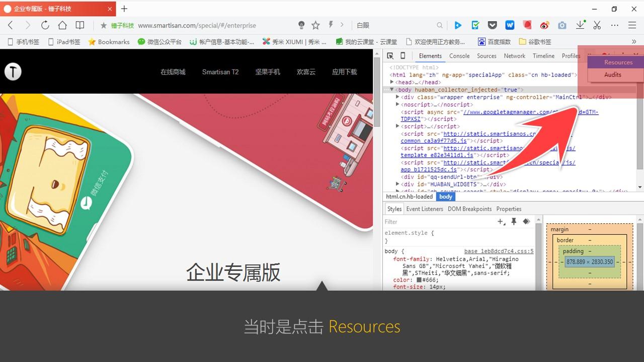Open the Pocket extension icon

pyautogui.click(x=493, y=25)
